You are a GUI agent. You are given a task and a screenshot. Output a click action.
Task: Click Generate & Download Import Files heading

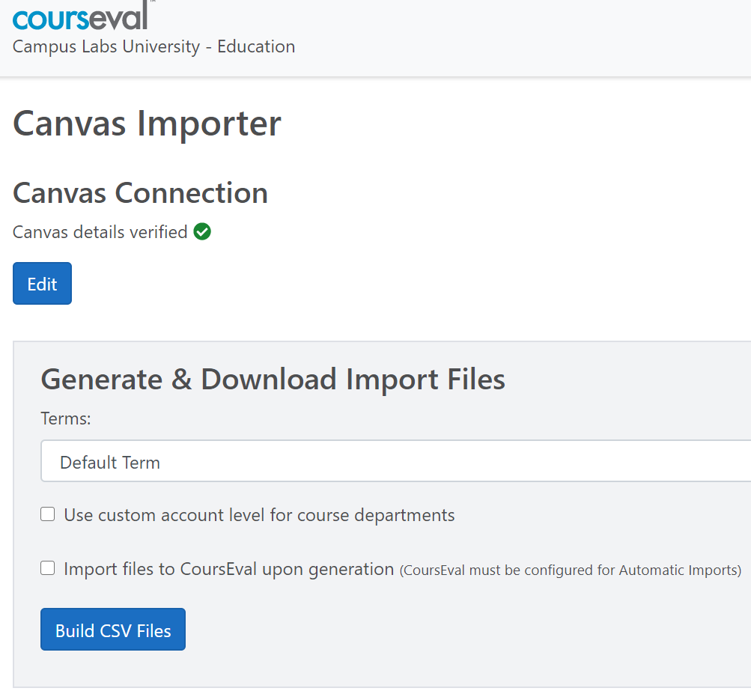tap(273, 380)
